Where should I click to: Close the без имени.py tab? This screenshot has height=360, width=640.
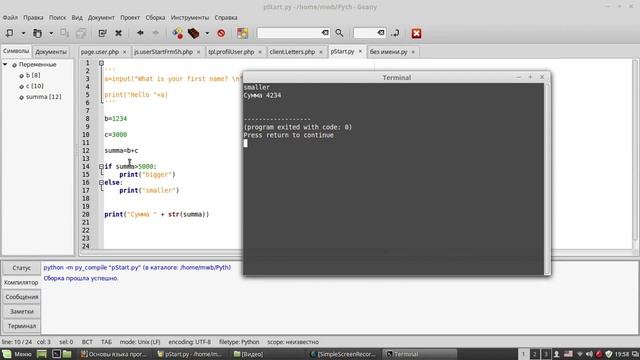coord(413,52)
